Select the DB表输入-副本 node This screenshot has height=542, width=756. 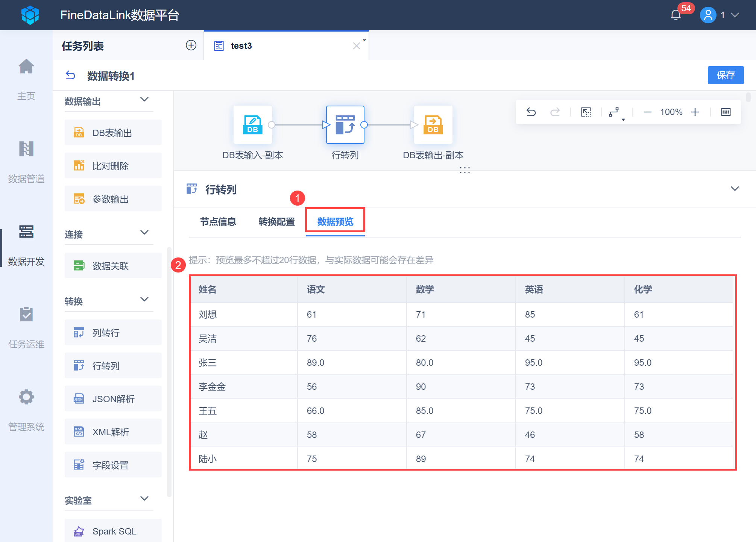tap(252, 125)
